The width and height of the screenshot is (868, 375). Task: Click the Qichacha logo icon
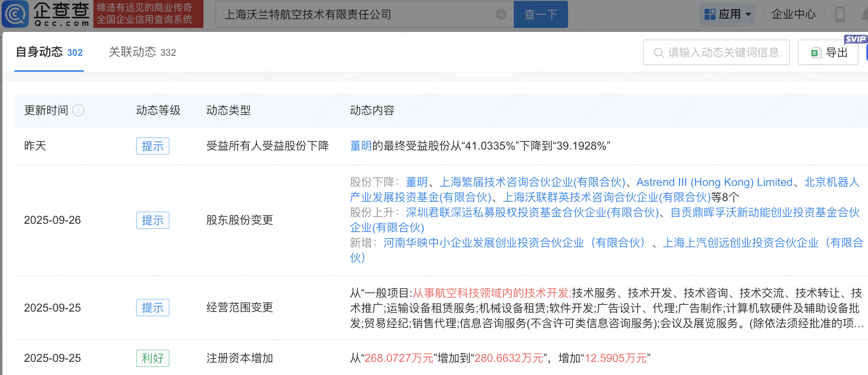15,14
